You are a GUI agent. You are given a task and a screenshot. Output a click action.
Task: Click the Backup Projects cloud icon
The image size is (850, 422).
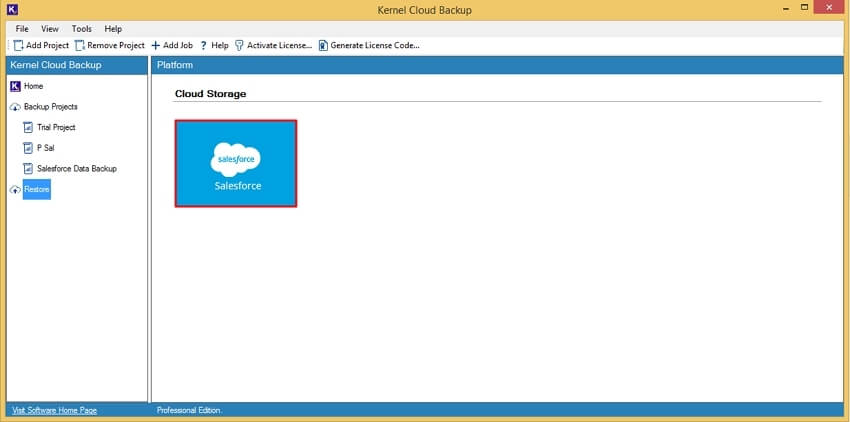coord(15,107)
